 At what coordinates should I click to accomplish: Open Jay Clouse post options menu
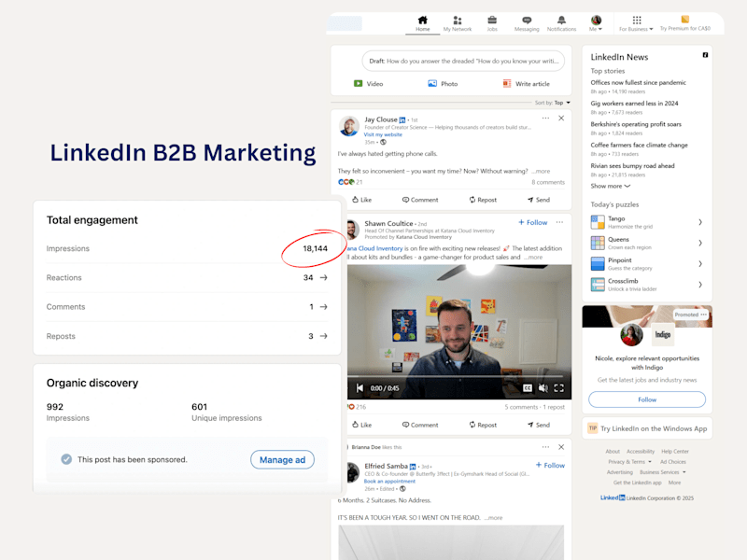click(x=545, y=119)
